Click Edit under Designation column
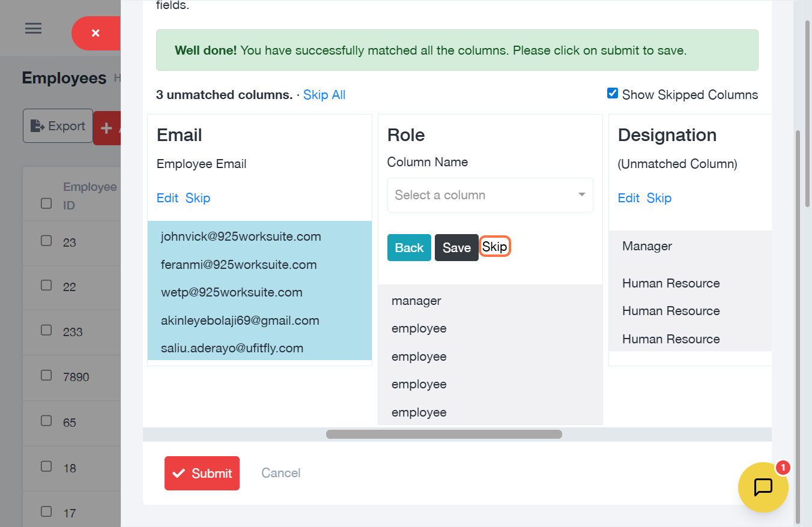Viewport: 812px width, 527px height. click(x=628, y=198)
